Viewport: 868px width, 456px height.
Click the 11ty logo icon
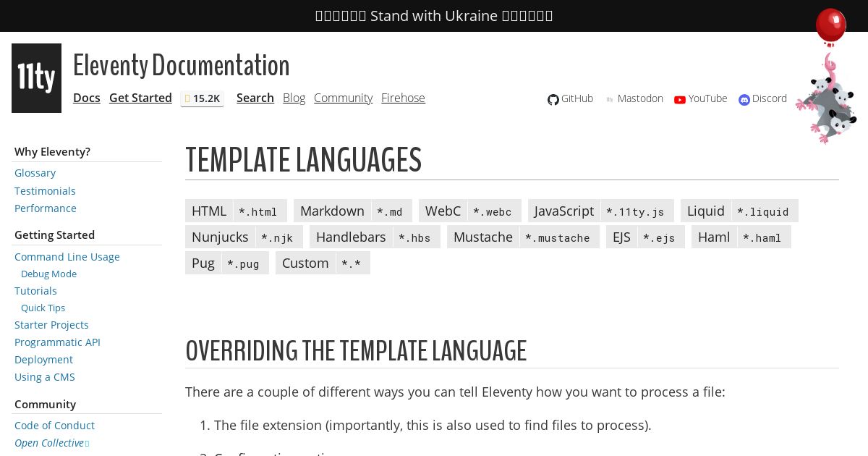36,78
